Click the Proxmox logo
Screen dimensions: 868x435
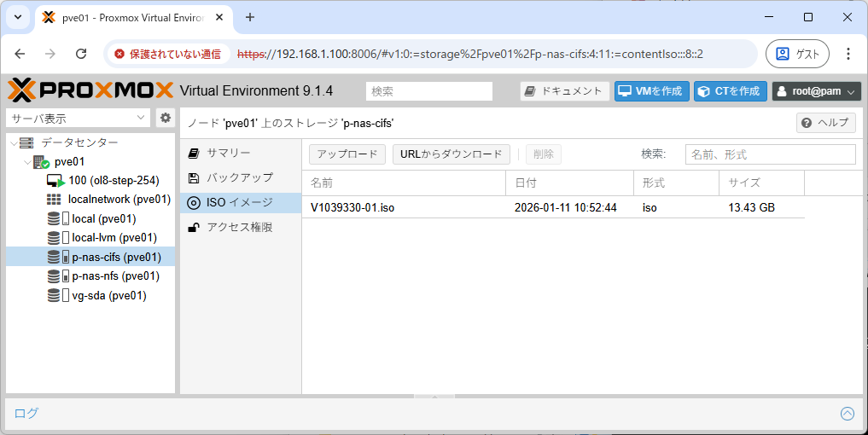[x=90, y=90]
